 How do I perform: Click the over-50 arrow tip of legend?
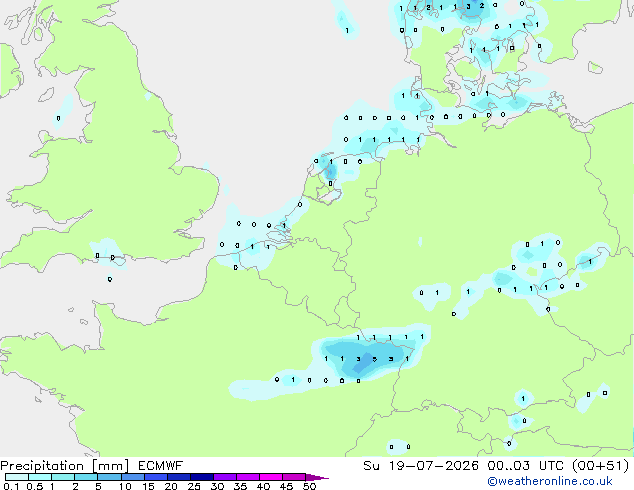(317, 477)
